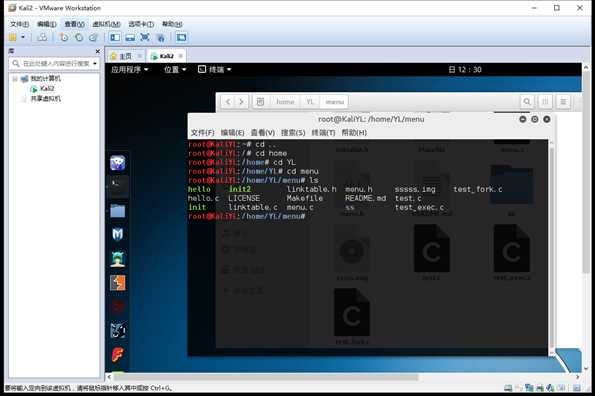Viewport: 595px width, 396px height.
Task: Open the terminal 查看(V) menu
Action: [x=263, y=132]
